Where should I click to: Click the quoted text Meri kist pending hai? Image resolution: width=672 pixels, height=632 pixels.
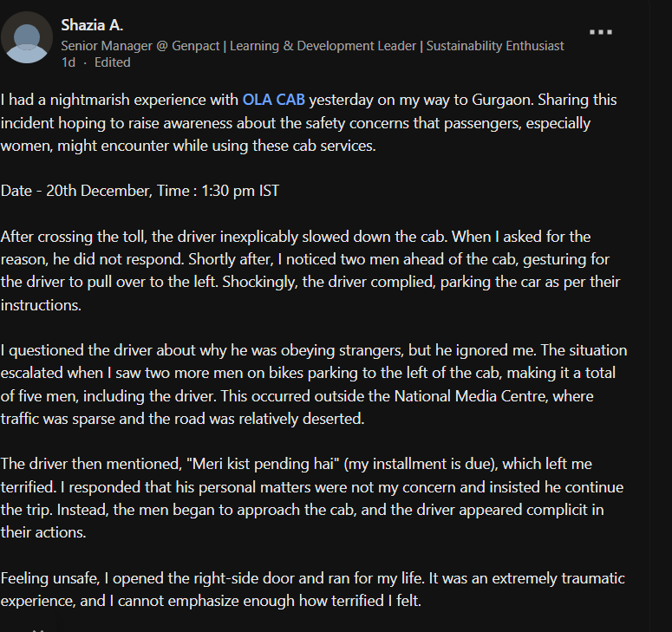point(263,464)
